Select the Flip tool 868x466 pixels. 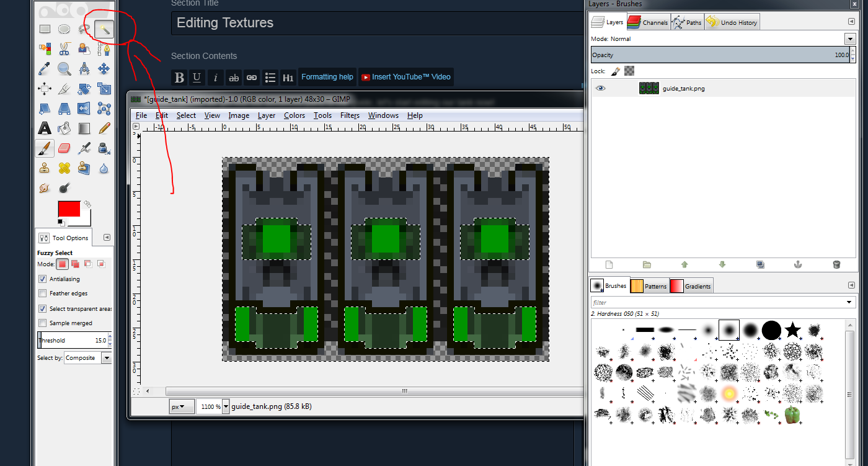pyautogui.click(x=84, y=109)
